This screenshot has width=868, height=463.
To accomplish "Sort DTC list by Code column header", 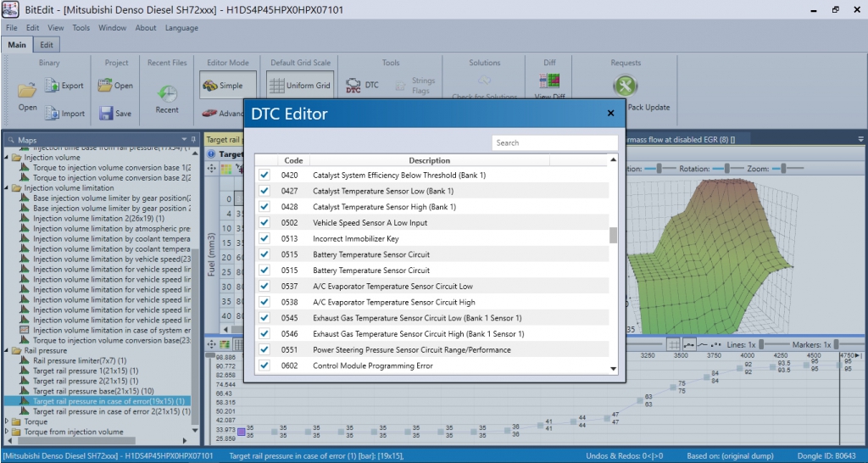I will coord(293,160).
